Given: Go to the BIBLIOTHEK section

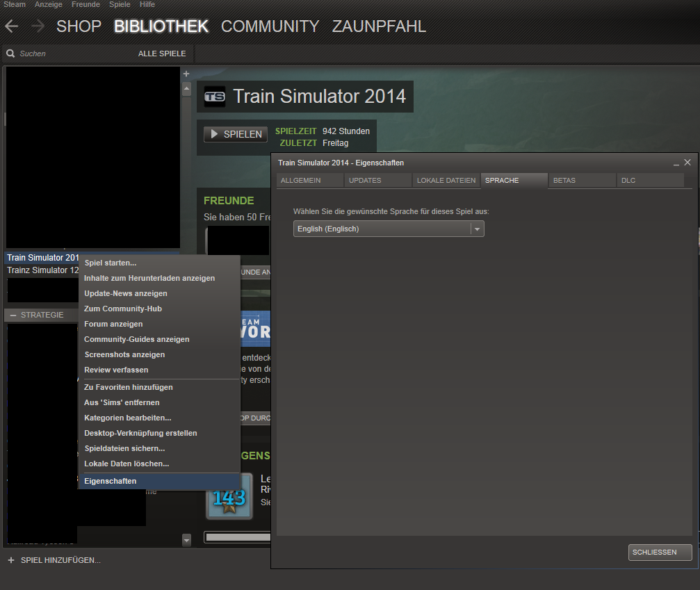Looking at the screenshot, I should pos(161,26).
